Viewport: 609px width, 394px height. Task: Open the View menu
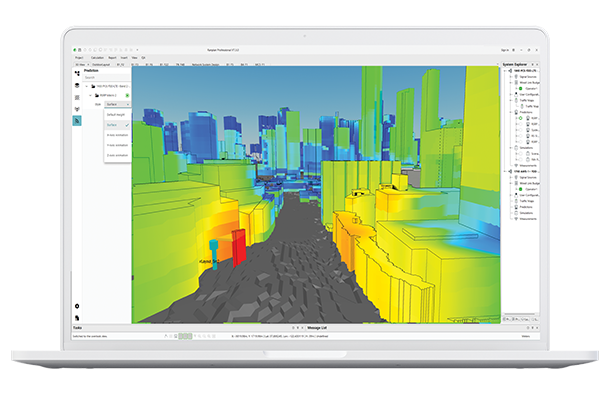[134, 58]
